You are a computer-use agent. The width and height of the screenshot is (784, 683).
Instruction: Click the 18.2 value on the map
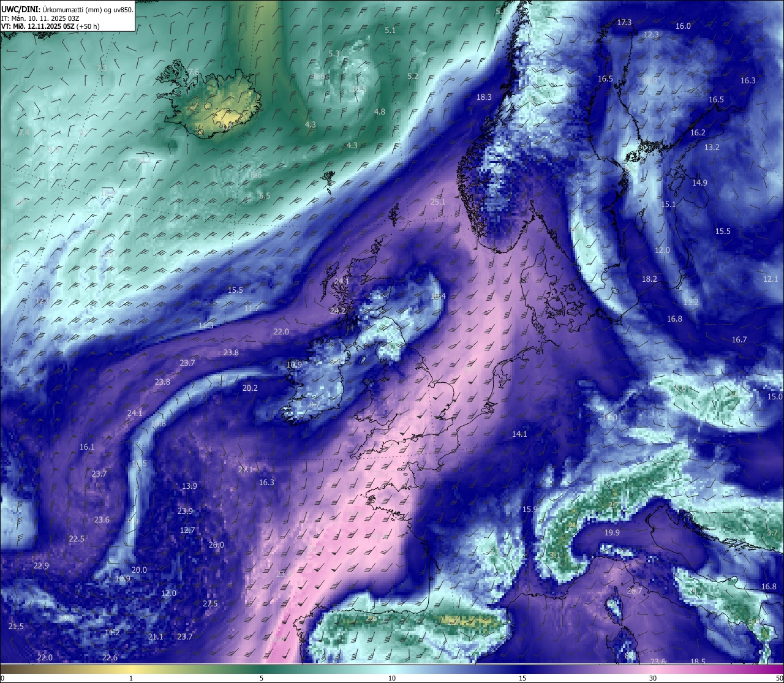coord(649,279)
